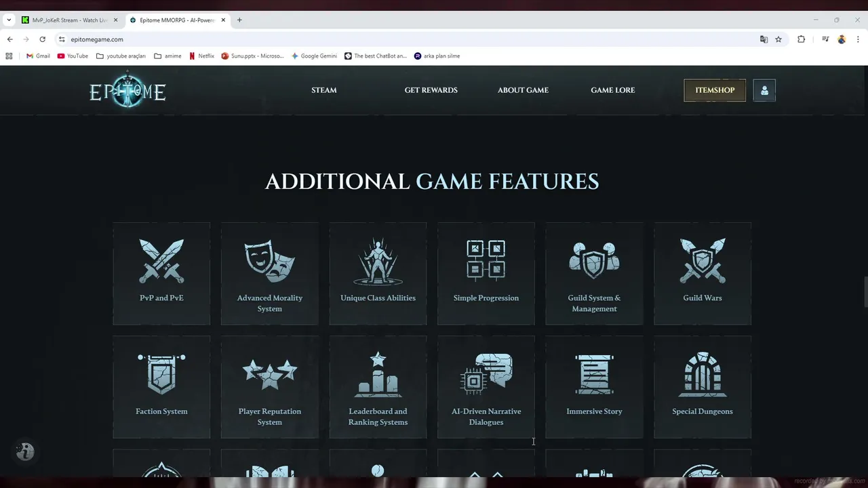Screen dimensions: 868x488
Task: Switch to the MvP_JoKeR Stream tab
Action: (x=70, y=20)
